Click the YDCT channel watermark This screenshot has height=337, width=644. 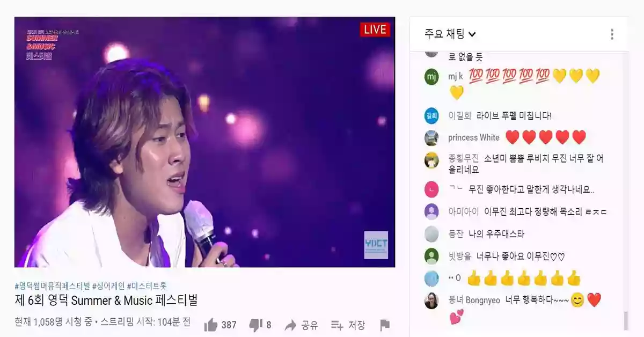coord(376,245)
